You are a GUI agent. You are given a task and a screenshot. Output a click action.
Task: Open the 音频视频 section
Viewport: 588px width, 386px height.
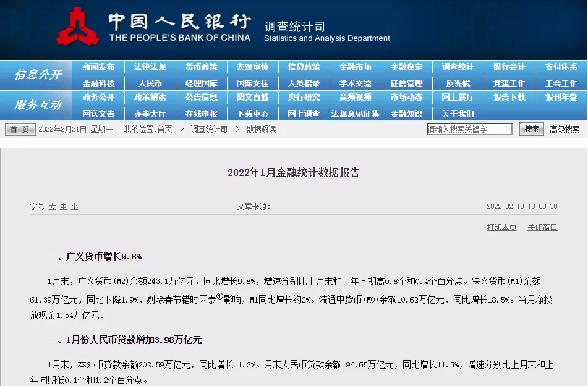[x=355, y=98]
